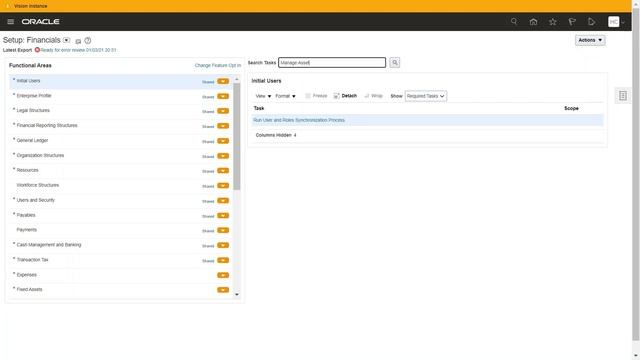Open Favorites star icon
Image resolution: width=640 pixels, height=360 pixels.
pos(553,22)
